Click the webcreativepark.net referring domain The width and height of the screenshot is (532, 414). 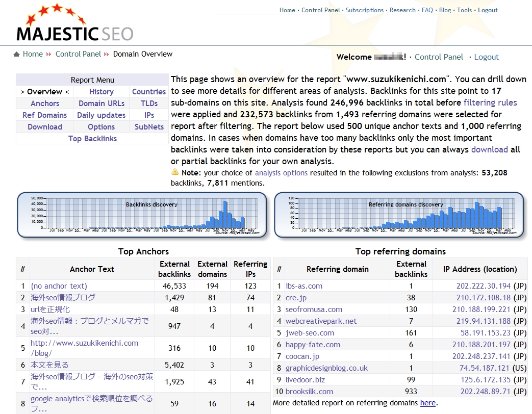(x=321, y=321)
